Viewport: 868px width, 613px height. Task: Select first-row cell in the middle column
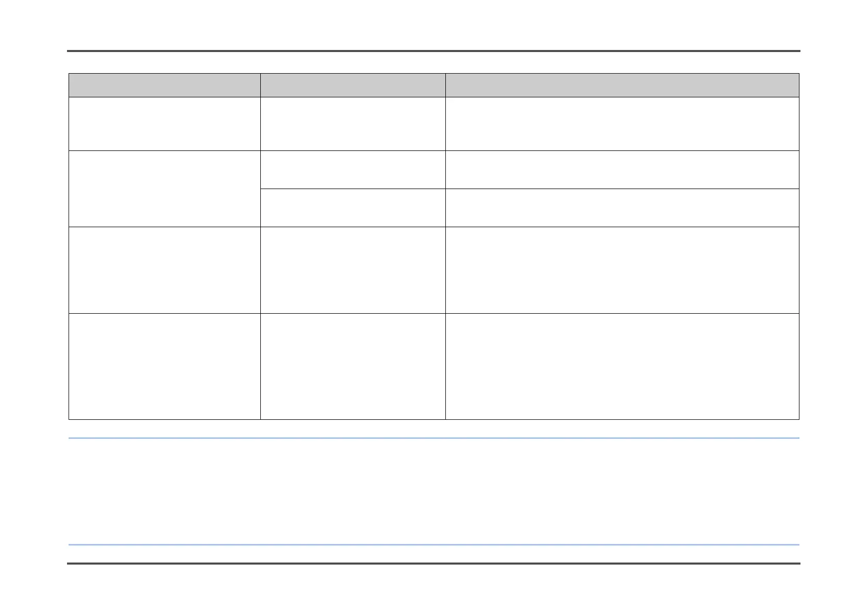pos(353,124)
